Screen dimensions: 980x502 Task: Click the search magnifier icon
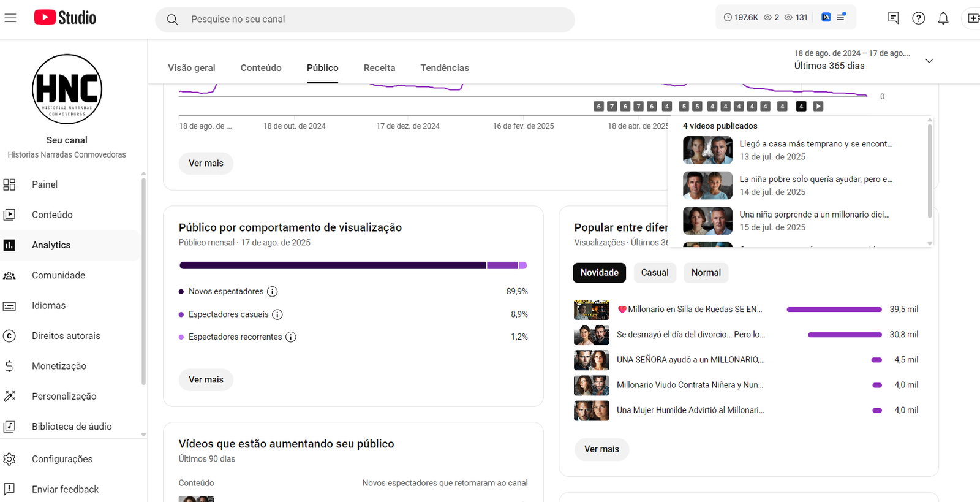[x=173, y=20]
